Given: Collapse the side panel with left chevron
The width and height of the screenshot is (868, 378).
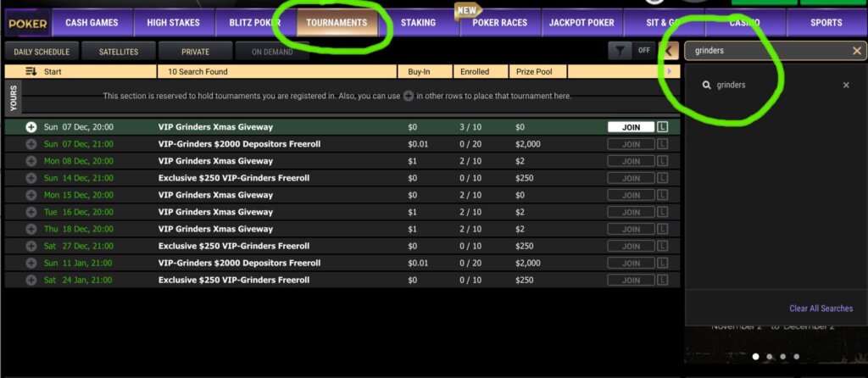Looking at the screenshot, I should [669, 51].
